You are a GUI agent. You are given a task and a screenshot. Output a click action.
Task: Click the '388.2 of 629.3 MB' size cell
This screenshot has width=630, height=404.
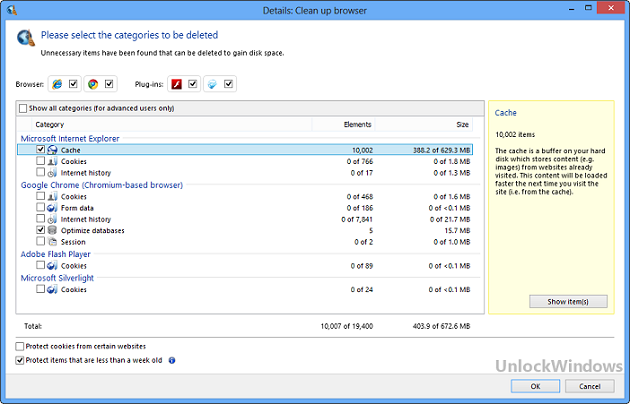click(442, 150)
